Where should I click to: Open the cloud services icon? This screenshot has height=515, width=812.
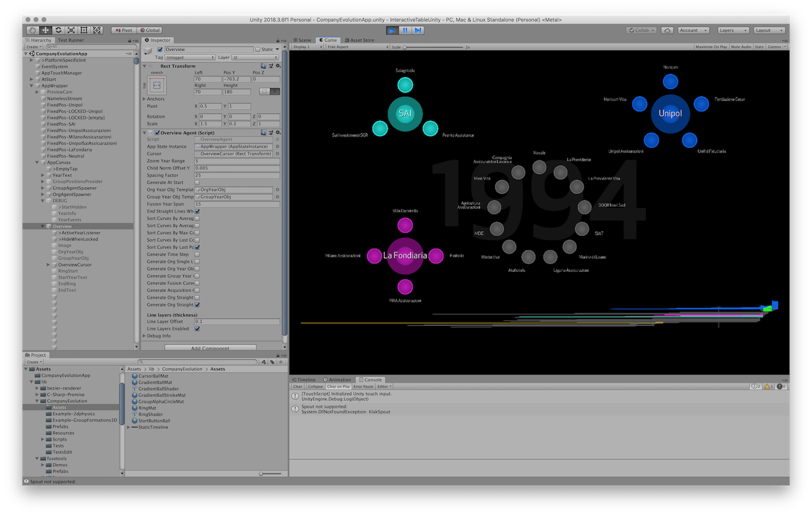(x=668, y=30)
